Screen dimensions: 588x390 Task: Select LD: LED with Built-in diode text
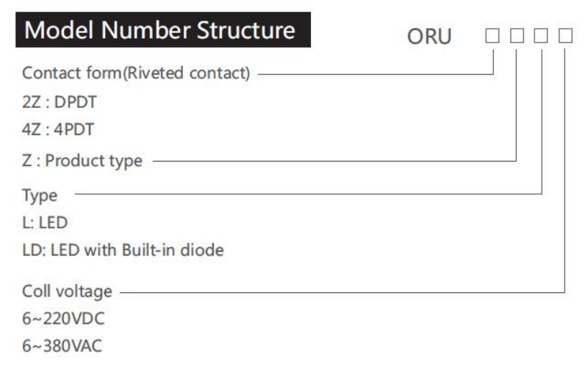point(123,250)
